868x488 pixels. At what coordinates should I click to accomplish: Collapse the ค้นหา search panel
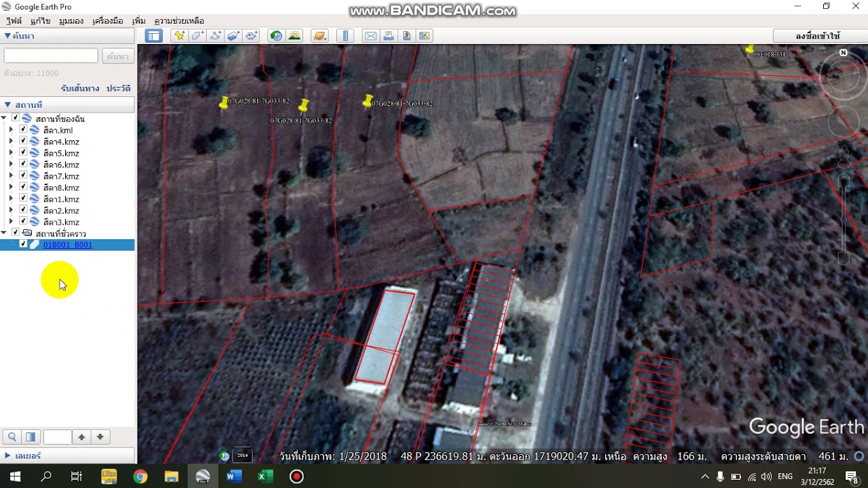pos(7,36)
